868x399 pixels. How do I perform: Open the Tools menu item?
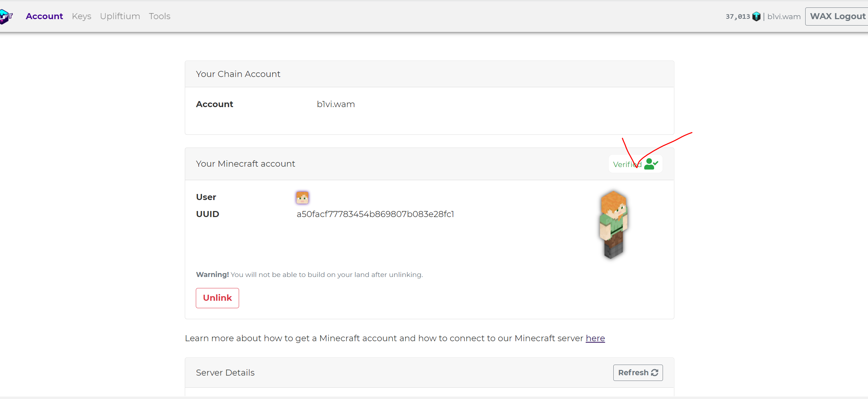pyautogui.click(x=159, y=16)
